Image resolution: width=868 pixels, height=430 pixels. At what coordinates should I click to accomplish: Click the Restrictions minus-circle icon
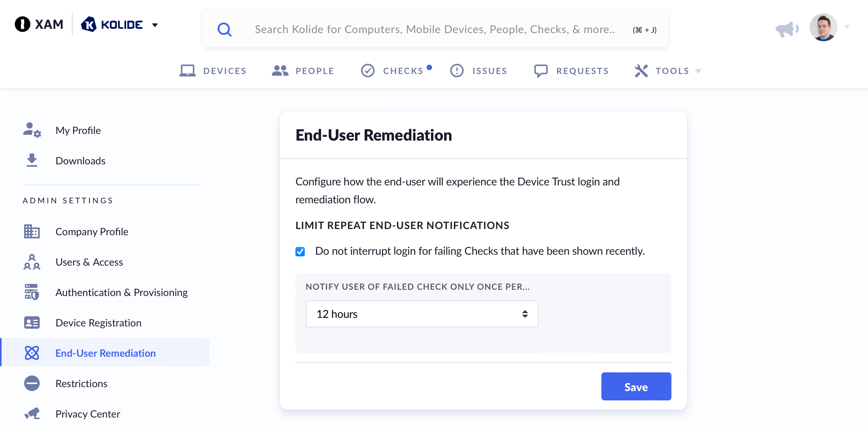coord(32,383)
